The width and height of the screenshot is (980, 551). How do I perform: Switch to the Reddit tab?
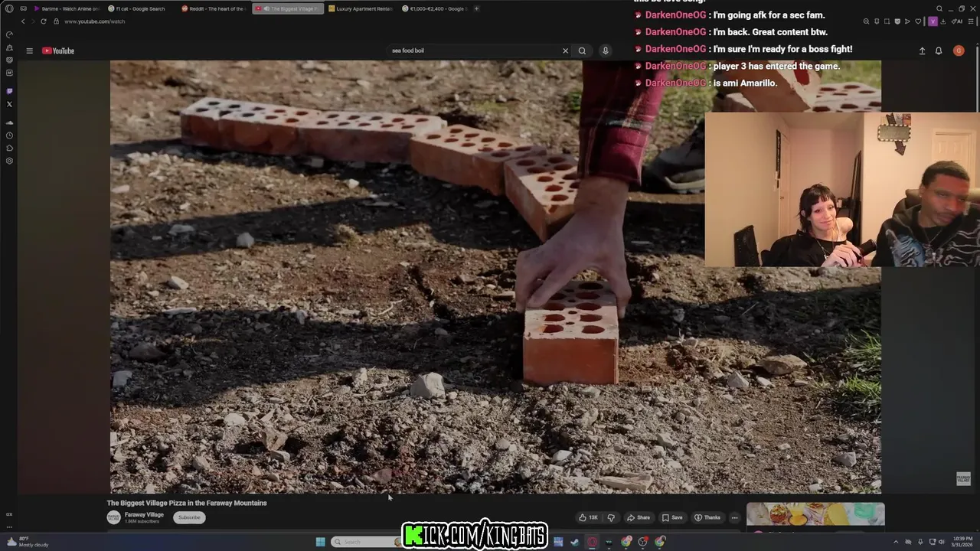point(214,8)
